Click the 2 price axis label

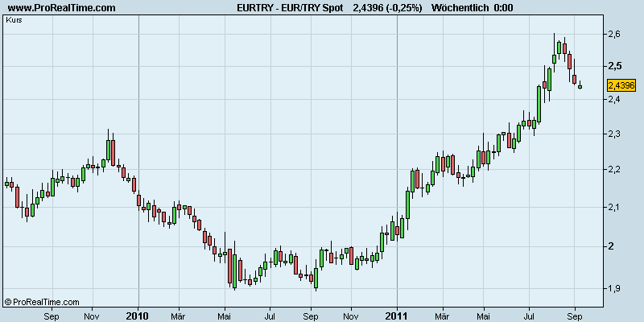coord(611,246)
